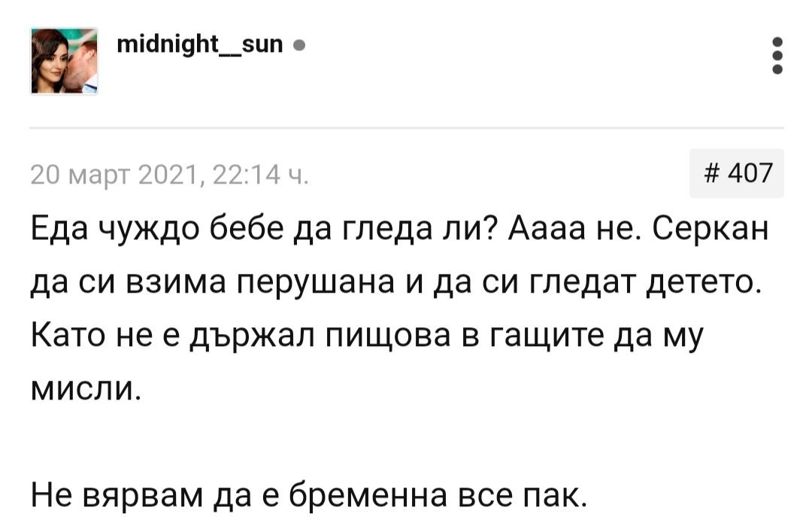Click the grey status dot beside the username
Image resolution: width=812 pixels, height=526 pixels.
[299, 47]
